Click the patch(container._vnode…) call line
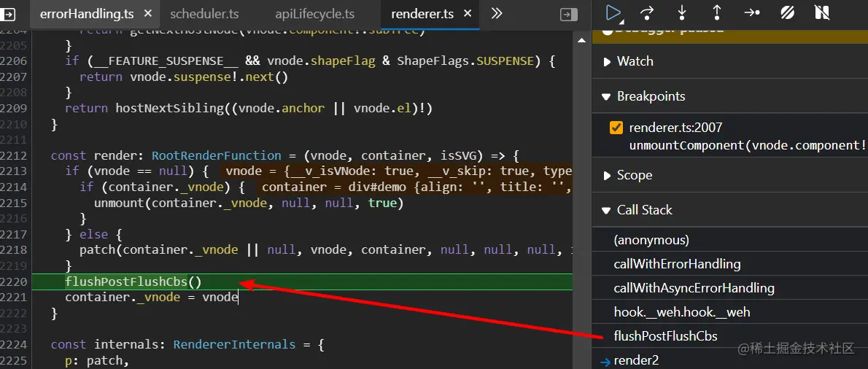Viewport: 868px width, 369px height. point(325,250)
